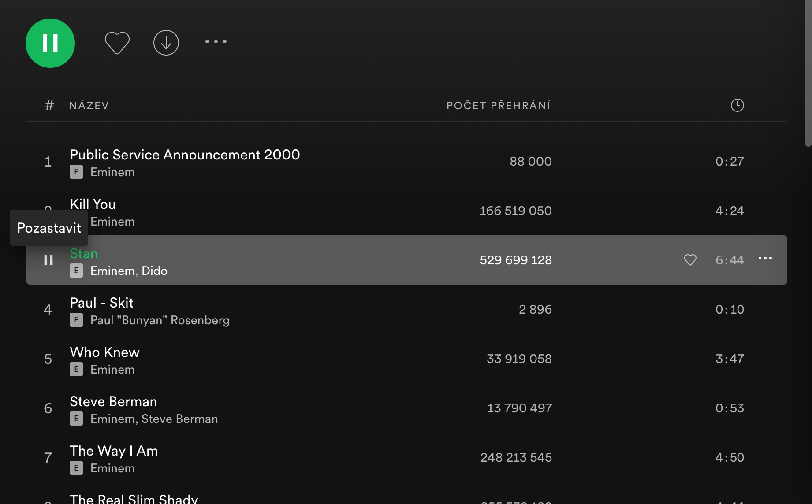Click the clock duration column header

point(737,105)
